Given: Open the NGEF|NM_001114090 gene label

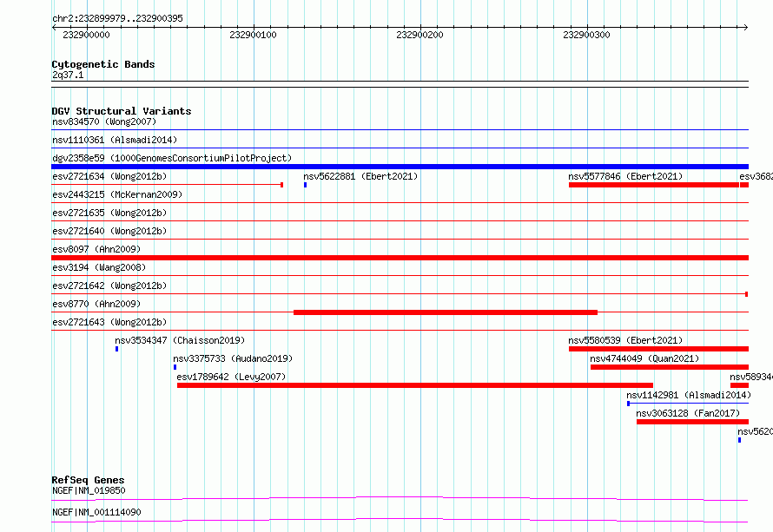Looking at the screenshot, I should coord(96,512).
